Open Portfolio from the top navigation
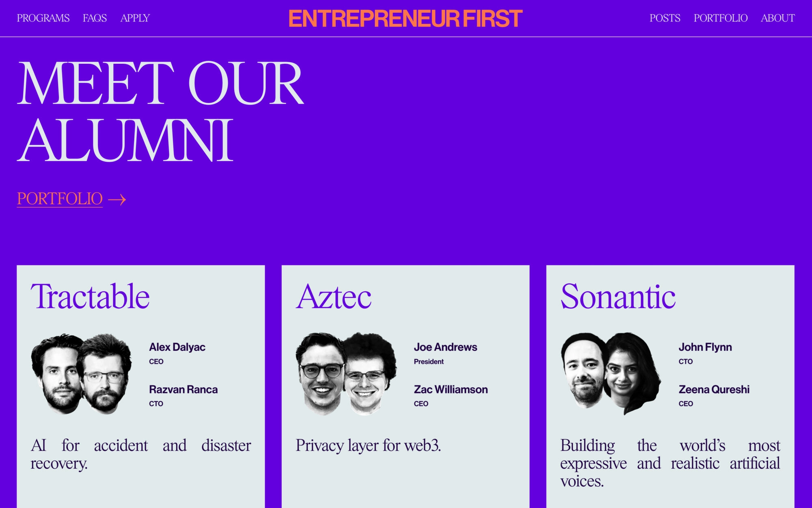Image resolution: width=812 pixels, height=508 pixels. [720, 18]
